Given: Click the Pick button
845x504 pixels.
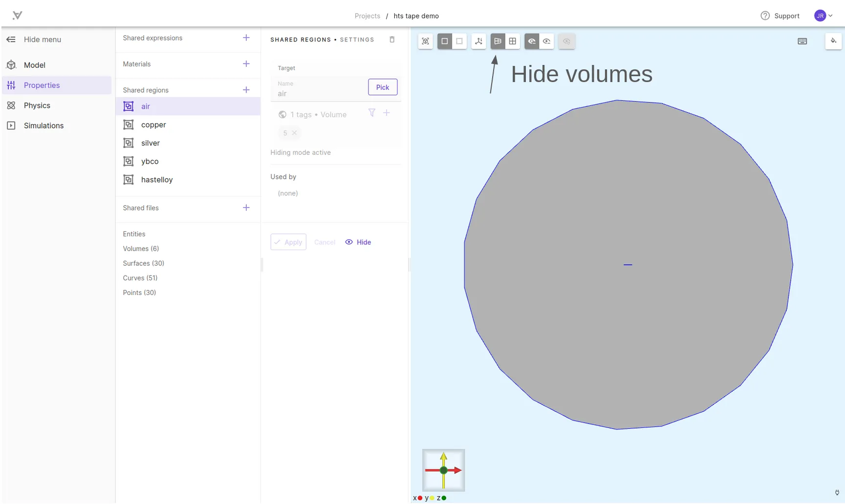Looking at the screenshot, I should coord(383,87).
